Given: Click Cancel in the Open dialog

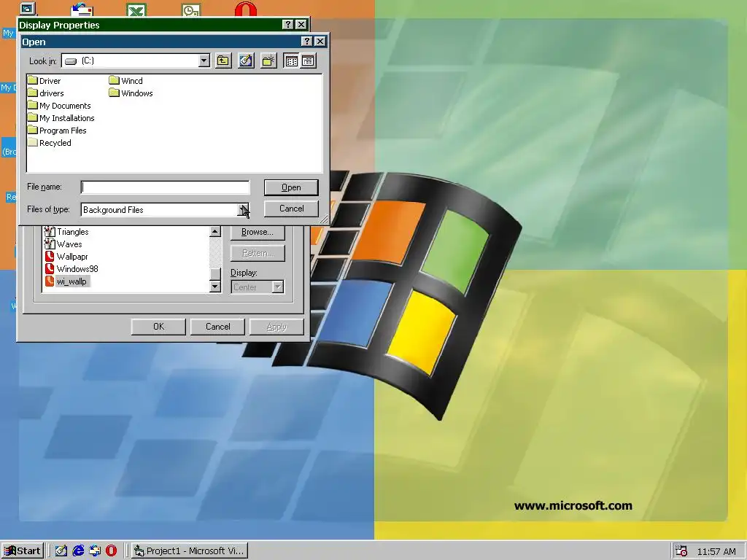Looking at the screenshot, I should (291, 208).
